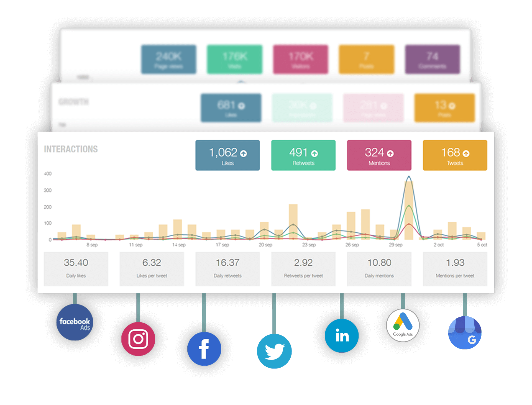
Task: Select the Google Ads icon
Action: pyautogui.click(x=403, y=325)
